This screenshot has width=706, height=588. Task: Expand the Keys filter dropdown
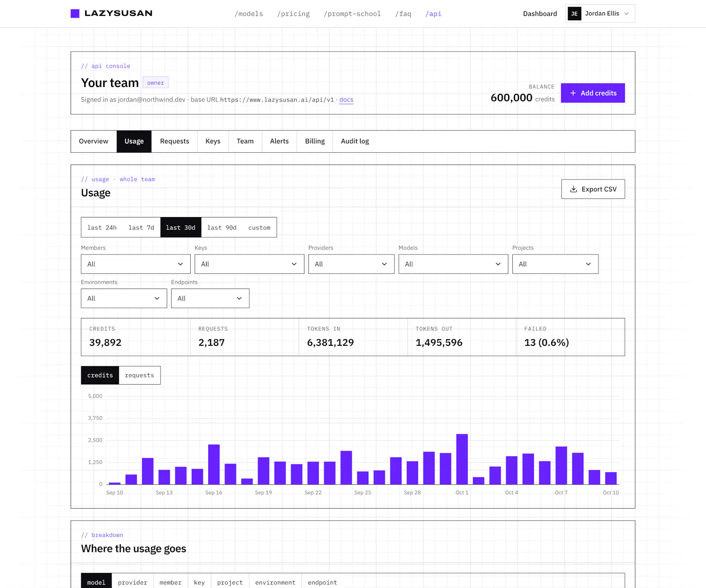coord(249,264)
